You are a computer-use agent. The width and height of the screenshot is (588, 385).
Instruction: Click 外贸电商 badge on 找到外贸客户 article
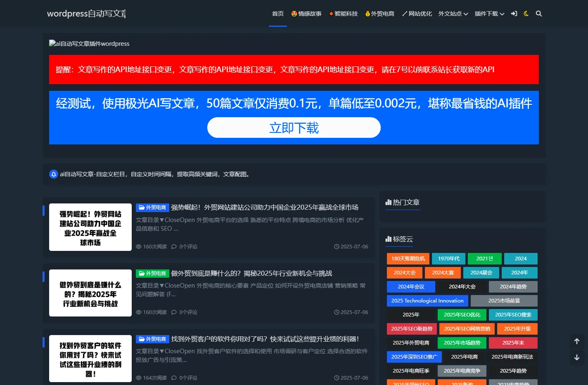tap(152, 339)
